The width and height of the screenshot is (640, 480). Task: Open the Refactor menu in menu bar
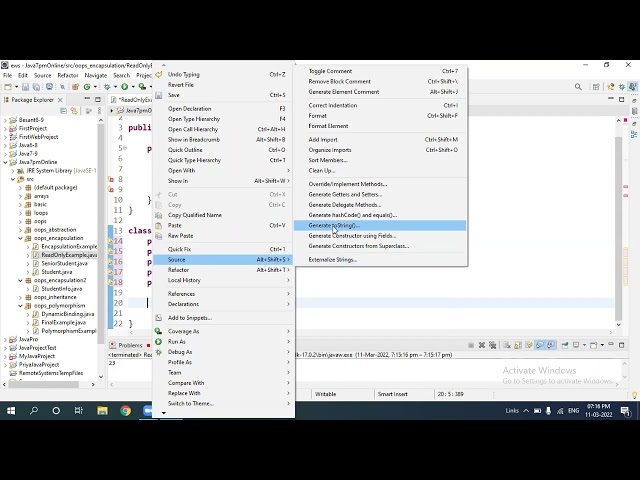(x=68, y=75)
